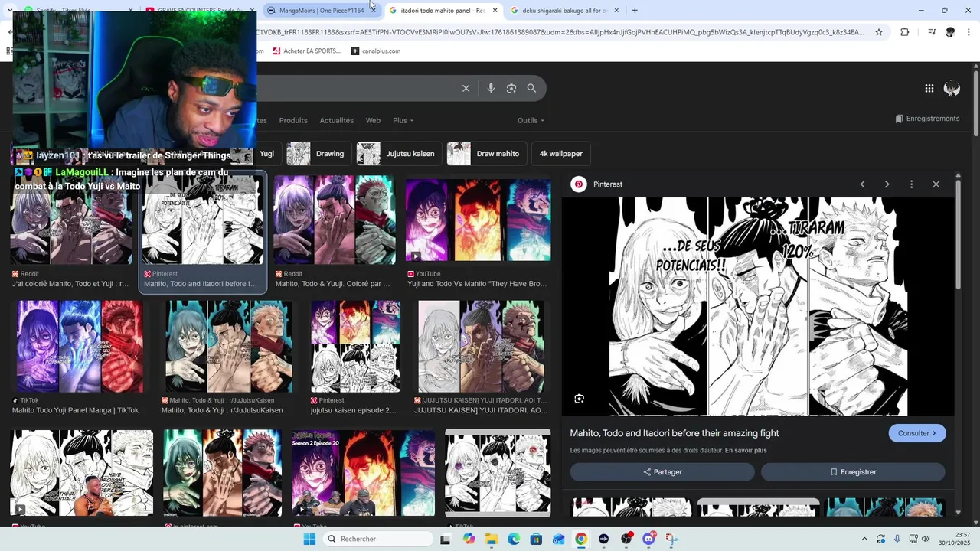Bookmark this page with the star icon

pos(879,32)
